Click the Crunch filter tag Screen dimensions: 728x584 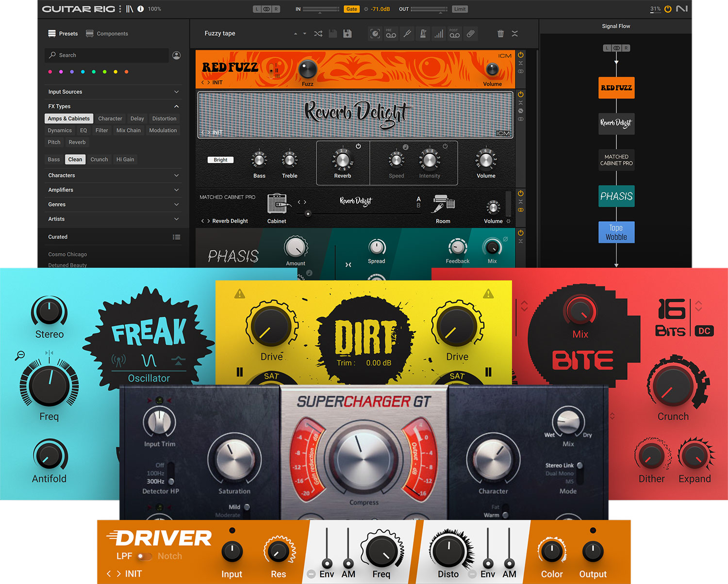pos(99,160)
